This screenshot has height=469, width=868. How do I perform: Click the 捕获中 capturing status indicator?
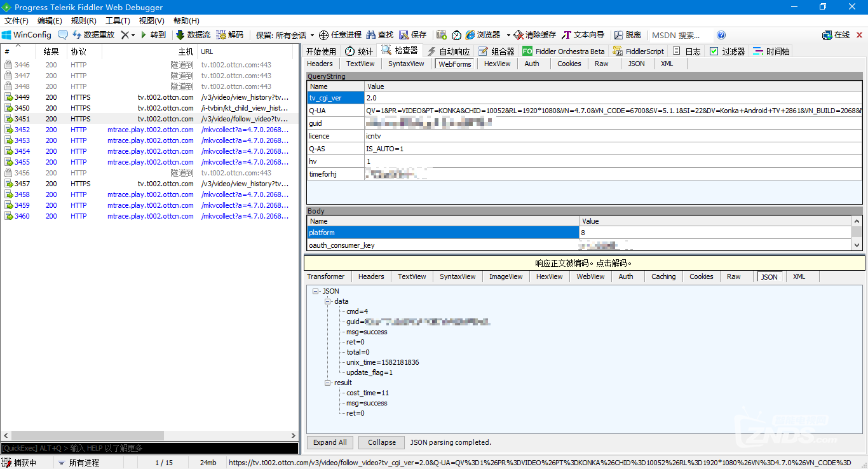[x=20, y=463]
